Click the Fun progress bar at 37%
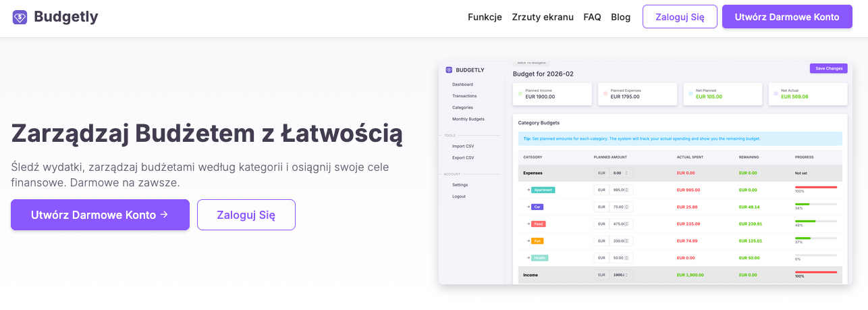 tap(816, 238)
